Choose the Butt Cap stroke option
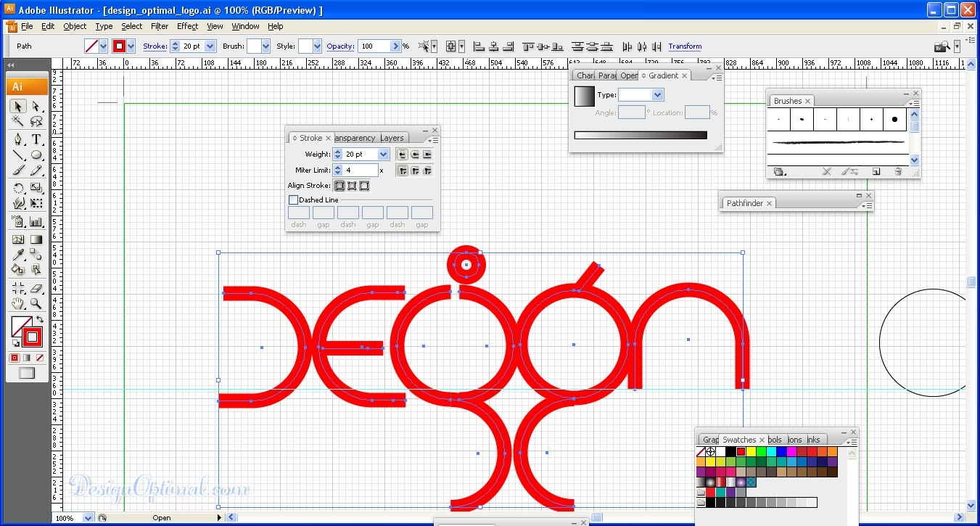This screenshot has width=980, height=526. 403,154
